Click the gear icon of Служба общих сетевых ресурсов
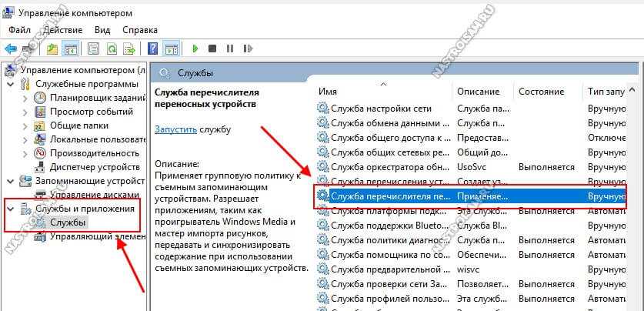Screen dimensions: 644x311 (x=323, y=152)
